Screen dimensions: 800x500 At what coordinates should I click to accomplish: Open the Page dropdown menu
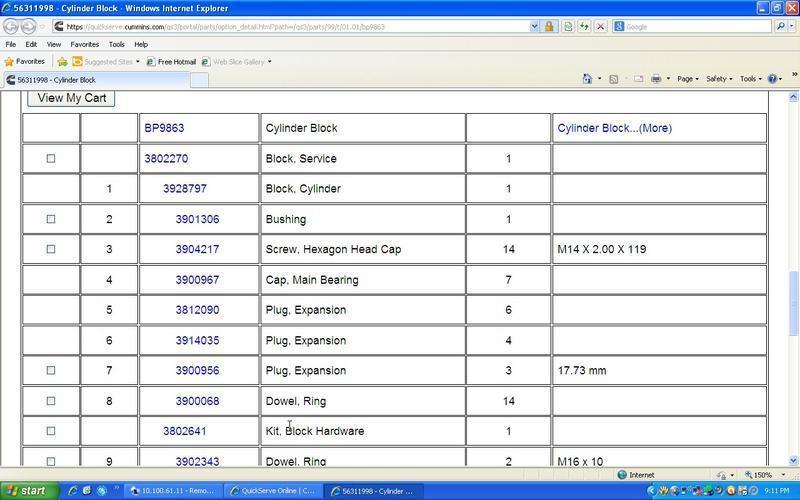click(688, 79)
